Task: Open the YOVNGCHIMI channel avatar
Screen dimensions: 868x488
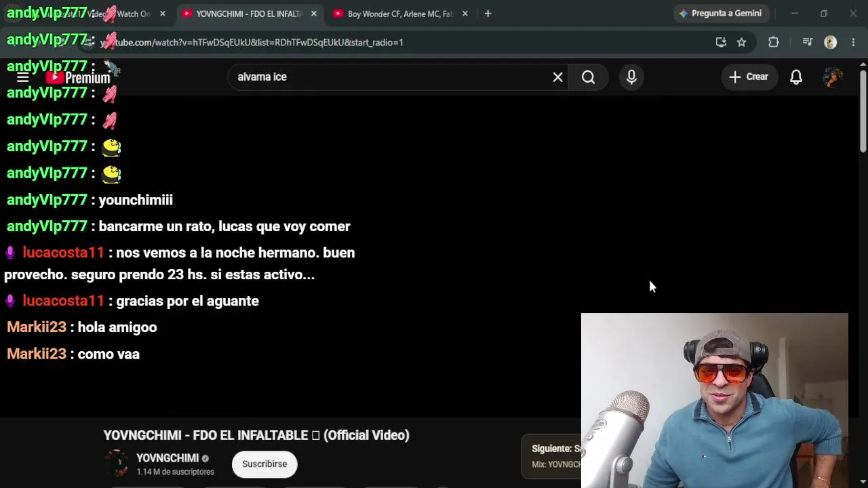Action: pyautogui.click(x=117, y=464)
